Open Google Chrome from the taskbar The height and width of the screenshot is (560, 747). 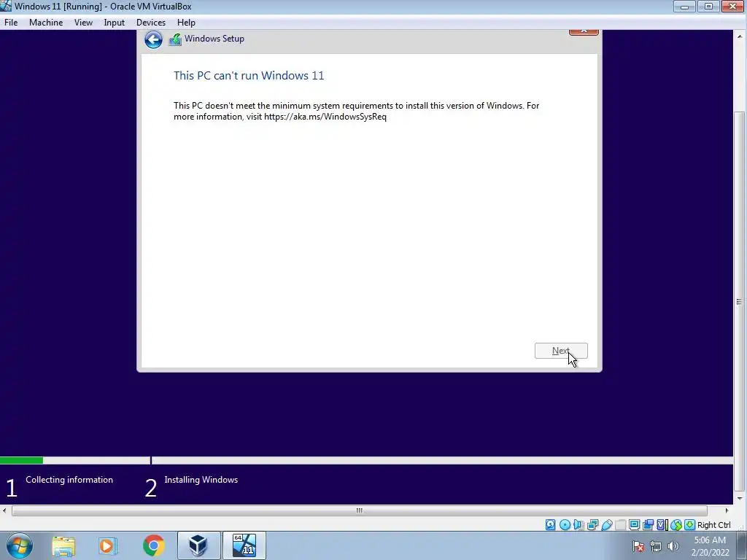(153, 545)
